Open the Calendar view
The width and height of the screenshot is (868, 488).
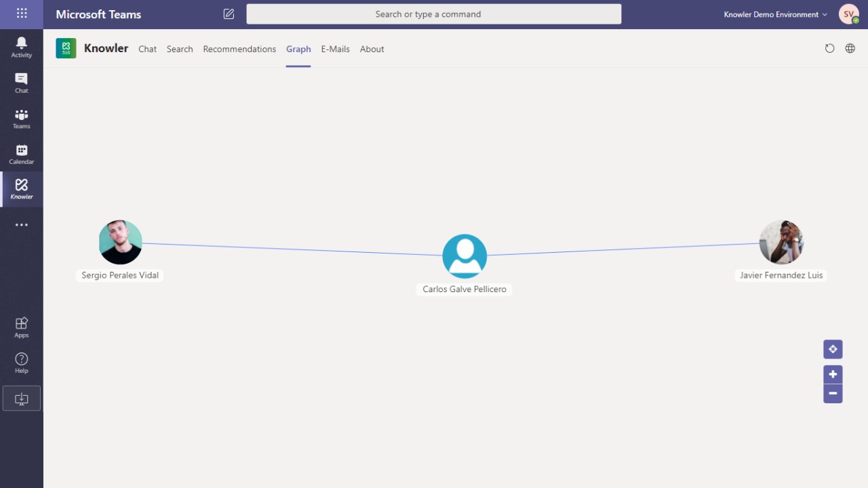point(22,154)
